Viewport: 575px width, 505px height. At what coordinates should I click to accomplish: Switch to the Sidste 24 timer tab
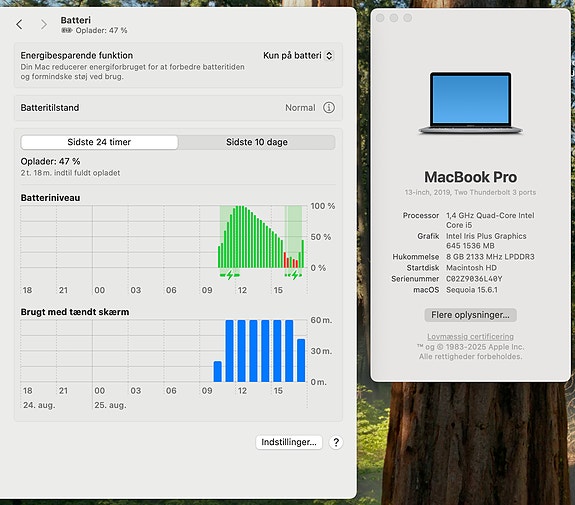(99, 142)
